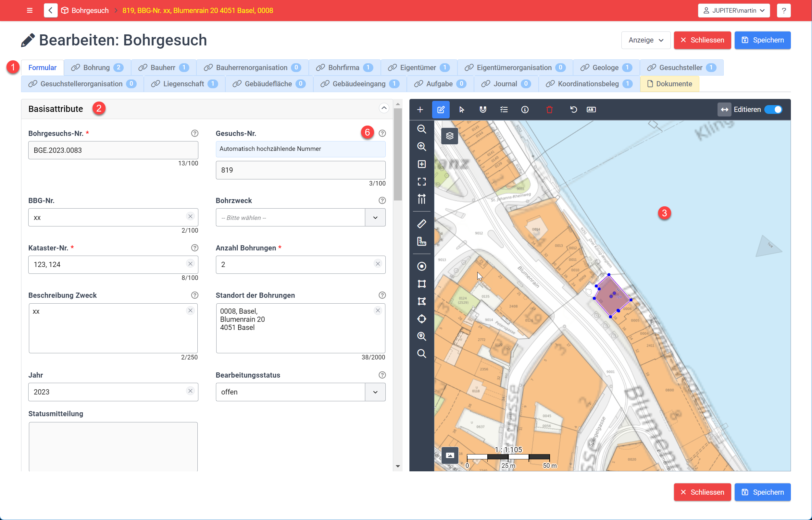
Task: Switch to the Bohrung tab
Action: [97, 67]
